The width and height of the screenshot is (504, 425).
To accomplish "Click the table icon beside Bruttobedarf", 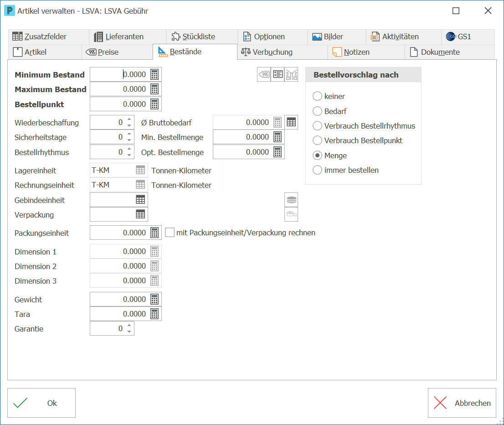I will pos(291,122).
